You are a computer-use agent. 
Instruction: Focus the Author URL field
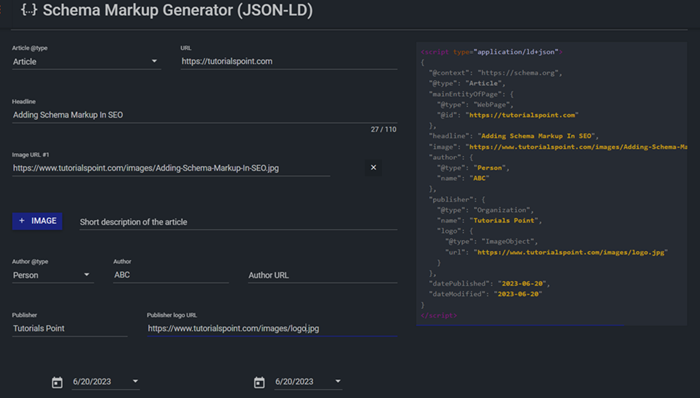tap(322, 275)
